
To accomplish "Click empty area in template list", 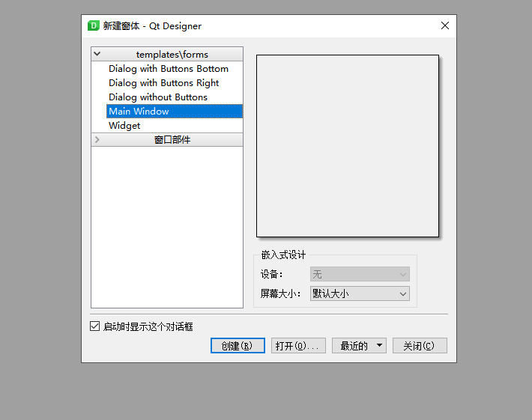I will coord(167,227).
